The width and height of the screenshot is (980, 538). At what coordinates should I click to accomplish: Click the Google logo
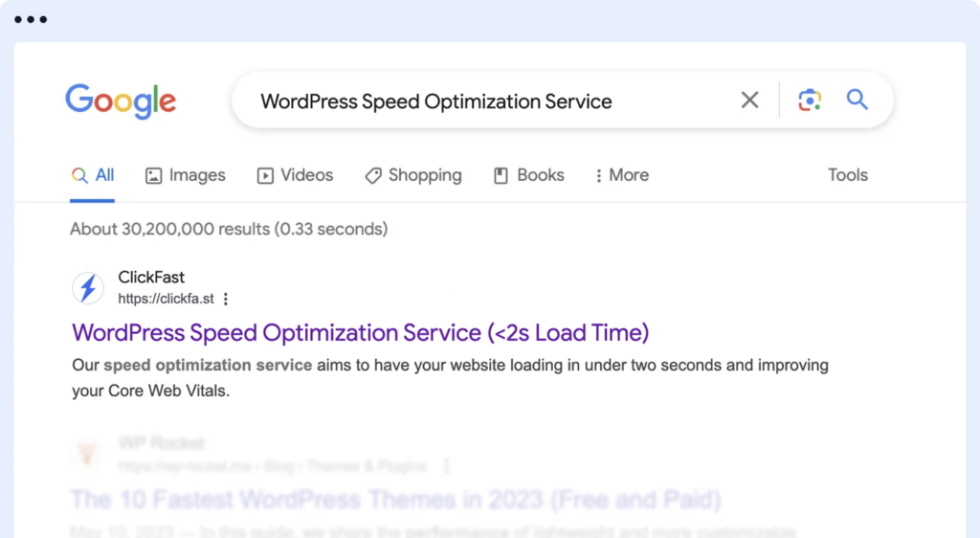(x=121, y=101)
